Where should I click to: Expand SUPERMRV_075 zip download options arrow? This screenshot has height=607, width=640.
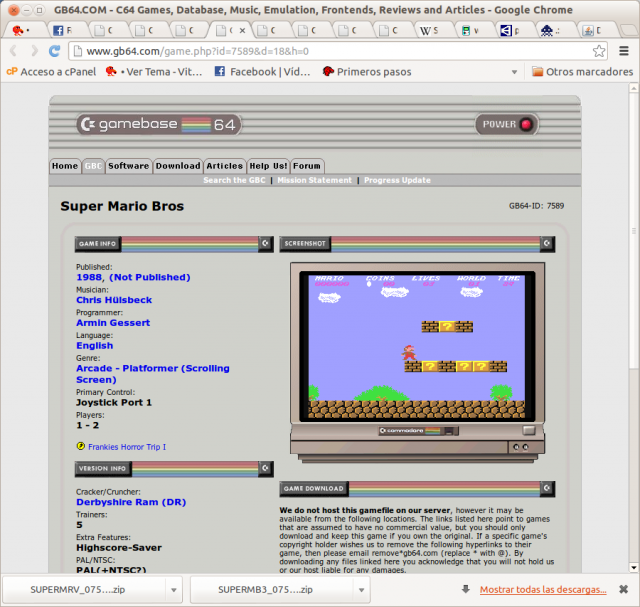tap(174, 590)
